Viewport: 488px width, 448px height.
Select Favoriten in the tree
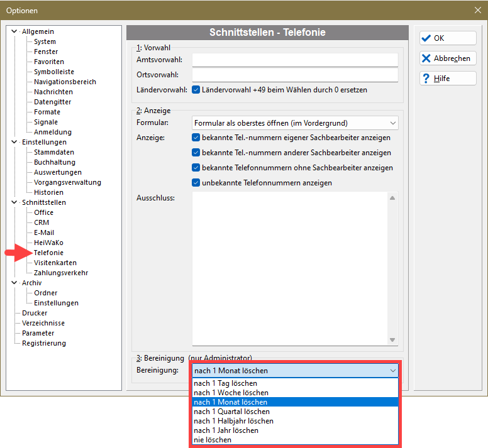point(49,62)
